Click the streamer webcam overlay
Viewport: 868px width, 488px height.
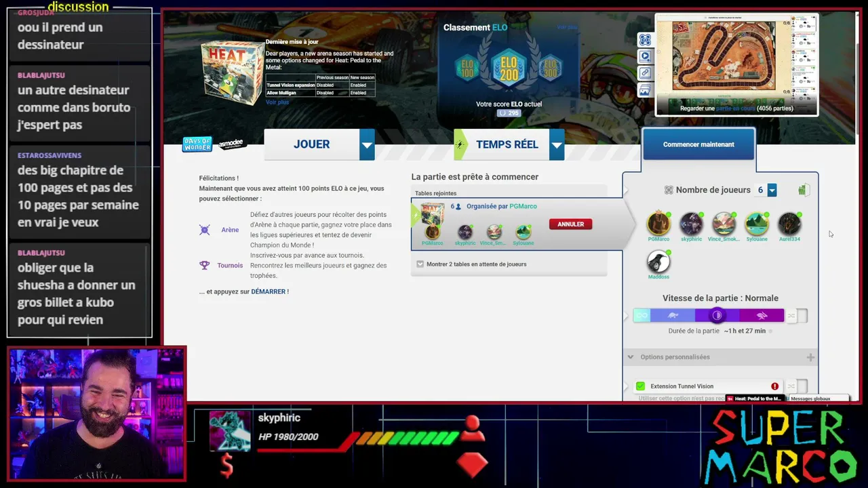pyautogui.click(x=96, y=414)
